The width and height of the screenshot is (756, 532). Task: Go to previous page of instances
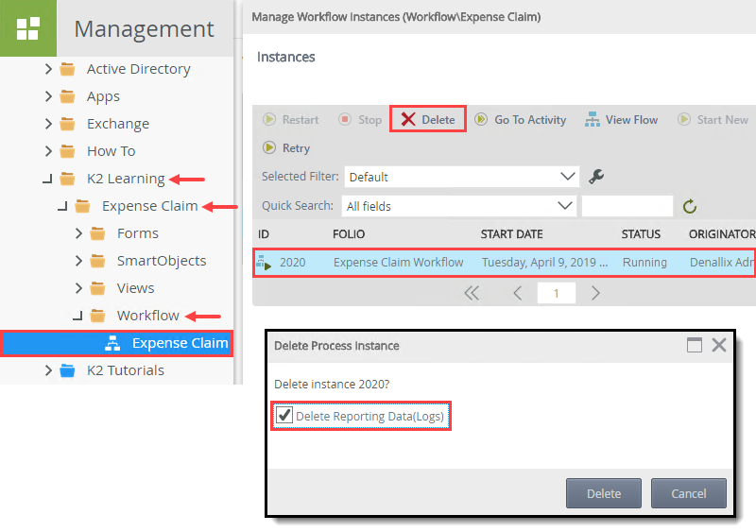[517, 293]
